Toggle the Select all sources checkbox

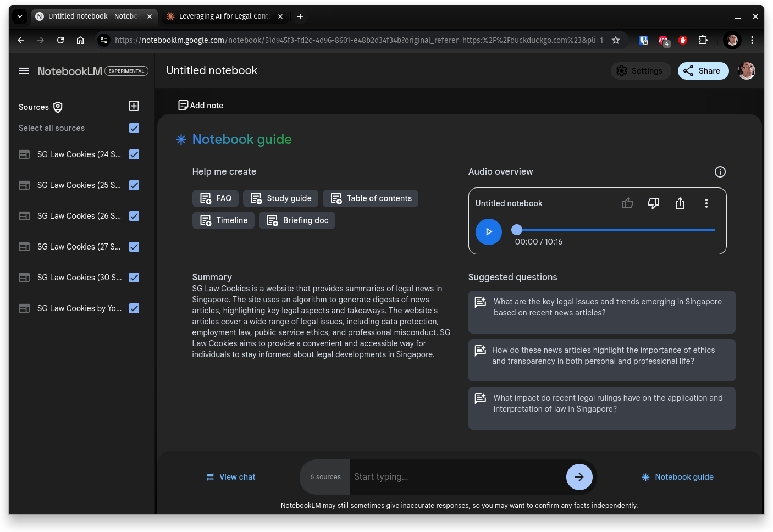134,128
